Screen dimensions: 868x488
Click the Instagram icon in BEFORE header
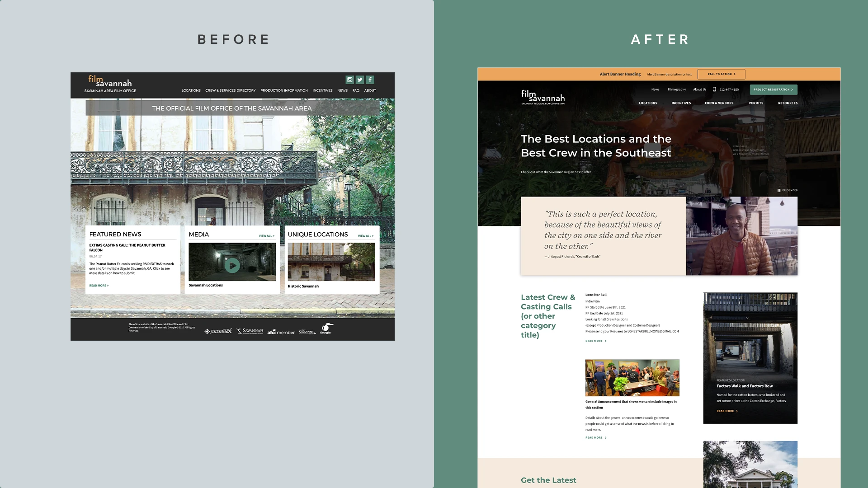[349, 79]
